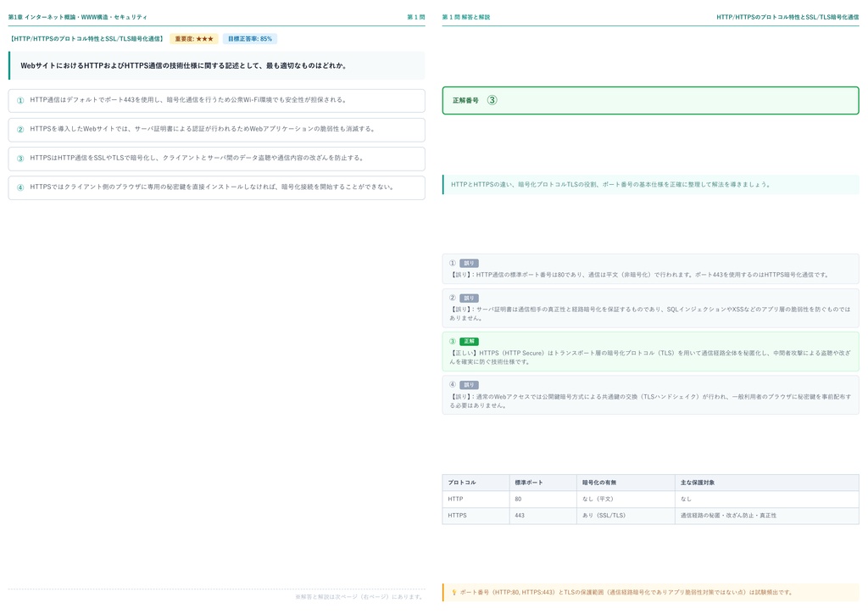
Task: Click the HTTPS cell in the protocol table
Action: pyautogui.click(x=476, y=516)
